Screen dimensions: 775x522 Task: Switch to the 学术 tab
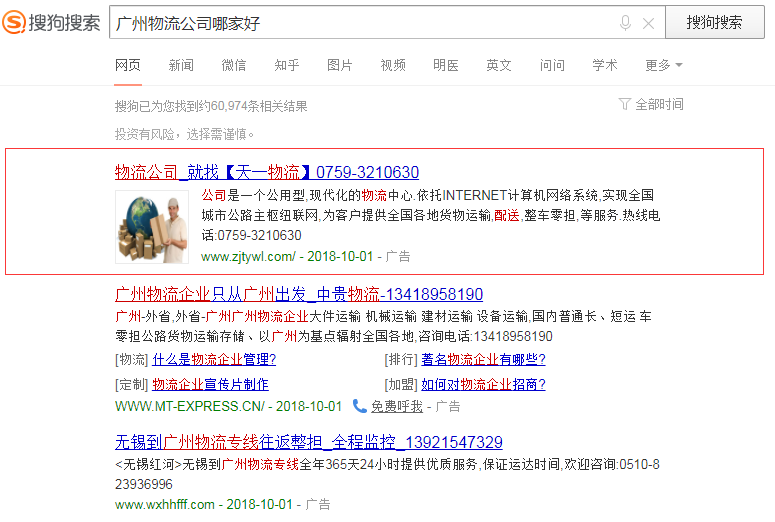pyautogui.click(x=605, y=65)
